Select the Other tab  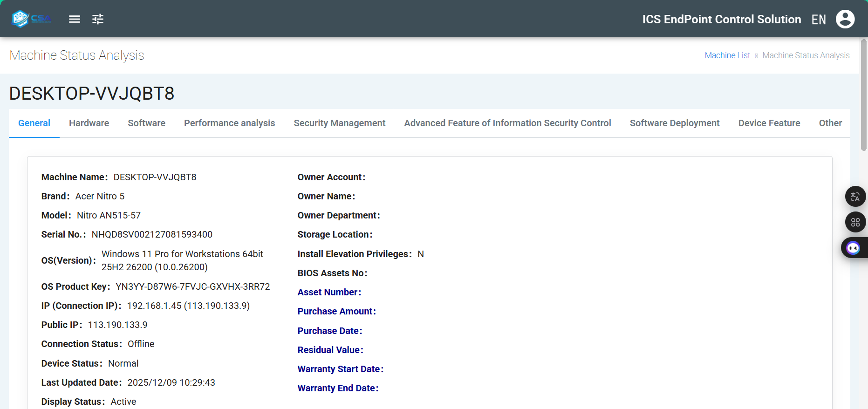[x=830, y=123]
